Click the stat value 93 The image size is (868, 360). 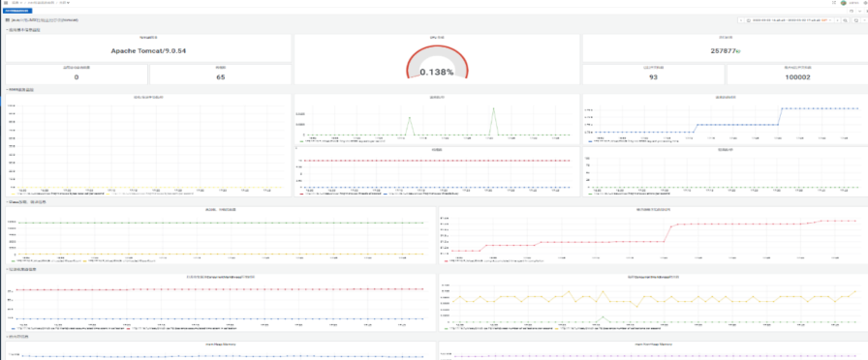pyautogui.click(x=653, y=76)
